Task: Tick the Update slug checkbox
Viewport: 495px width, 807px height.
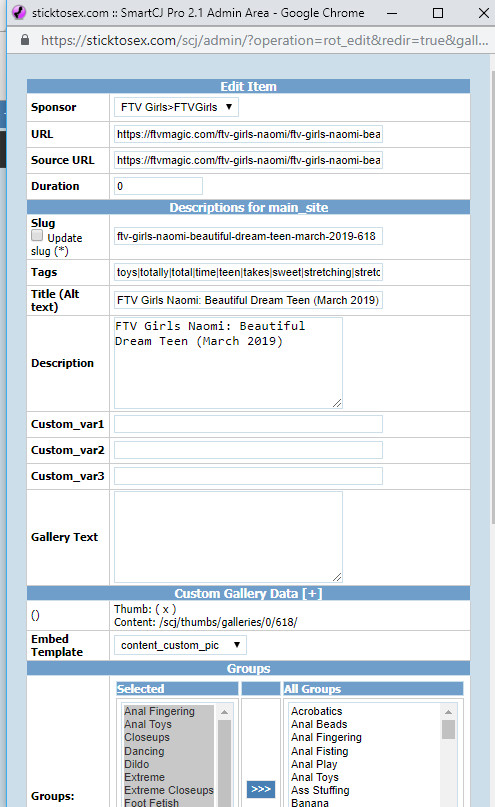Action: [x=37, y=235]
